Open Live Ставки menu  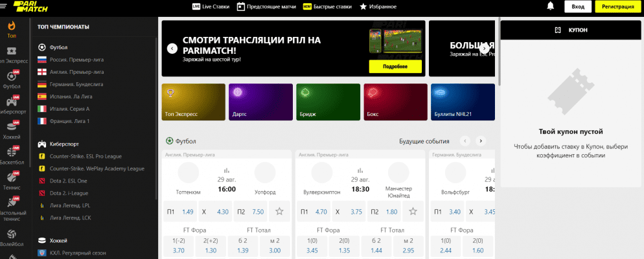pyautogui.click(x=211, y=6)
